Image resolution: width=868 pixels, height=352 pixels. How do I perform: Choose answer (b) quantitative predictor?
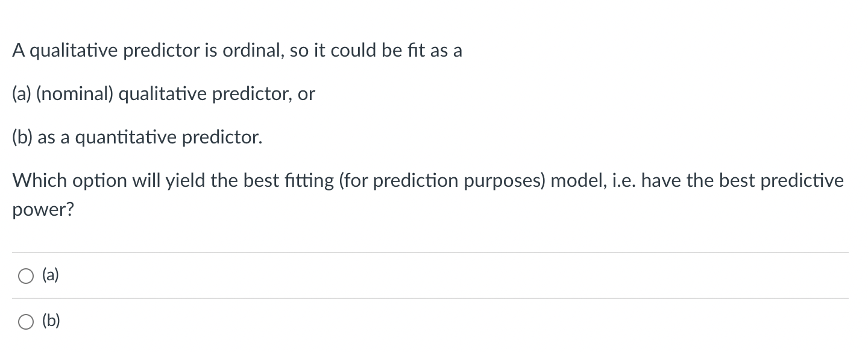tap(25, 321)
